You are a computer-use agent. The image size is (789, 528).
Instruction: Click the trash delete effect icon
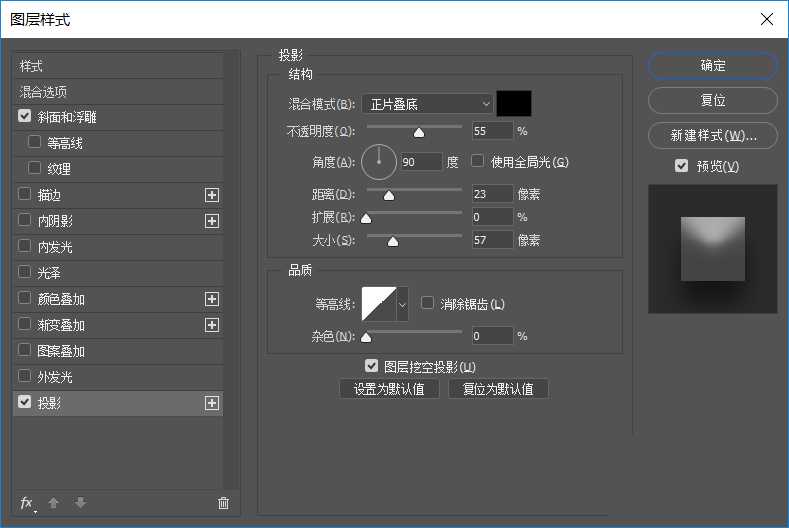[223, 503]
